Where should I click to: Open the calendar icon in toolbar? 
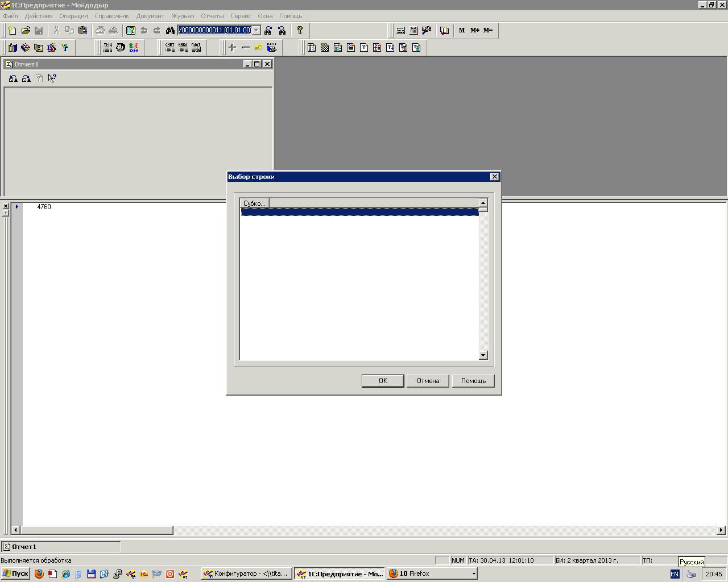(x=413, y=31)
